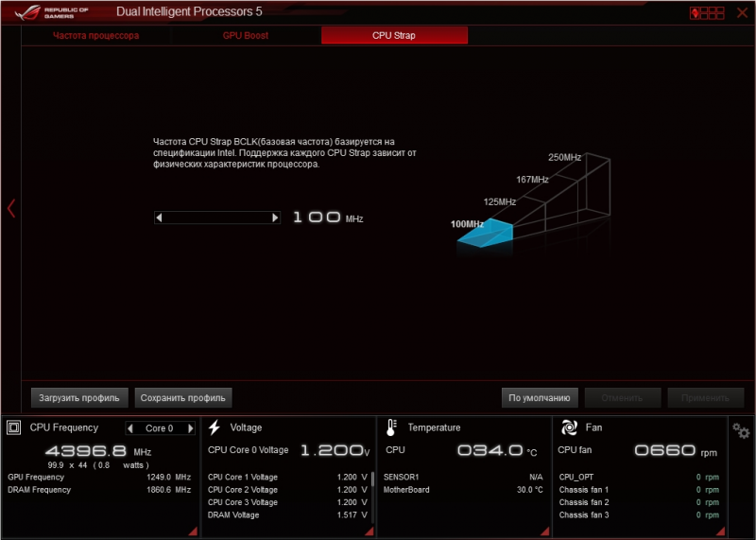Click the 167MHz strap label
Image resolution: width=756 pixels, height=540 pixels.
coord(532,180)
